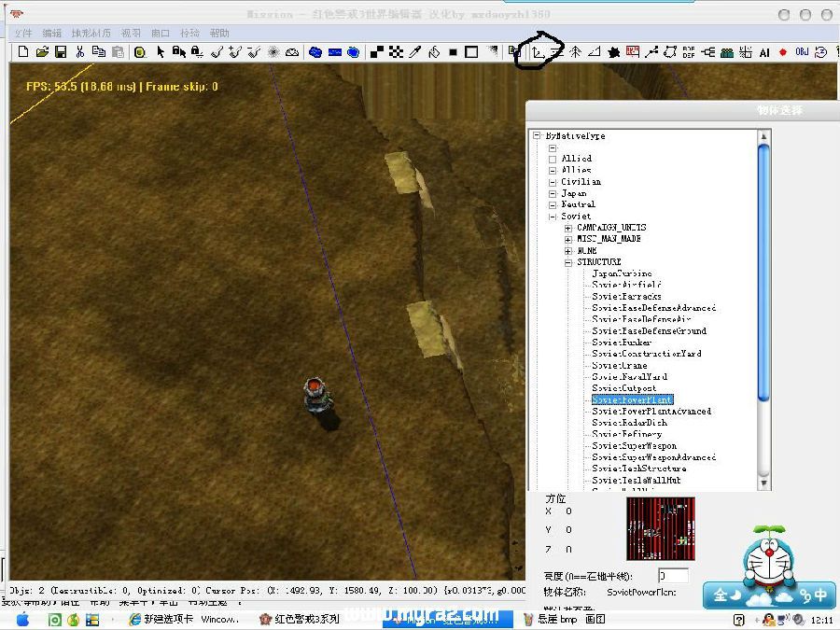Click the blue Apple start icon
Viewport: 840px width, 630px height.
[x=23, y=620]
